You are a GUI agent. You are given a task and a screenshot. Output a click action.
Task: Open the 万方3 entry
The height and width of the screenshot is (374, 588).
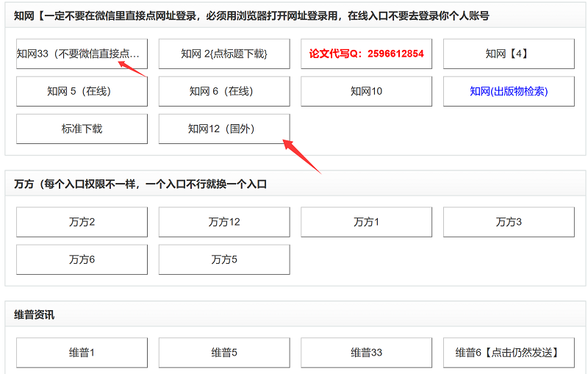(x=509, y=222)
